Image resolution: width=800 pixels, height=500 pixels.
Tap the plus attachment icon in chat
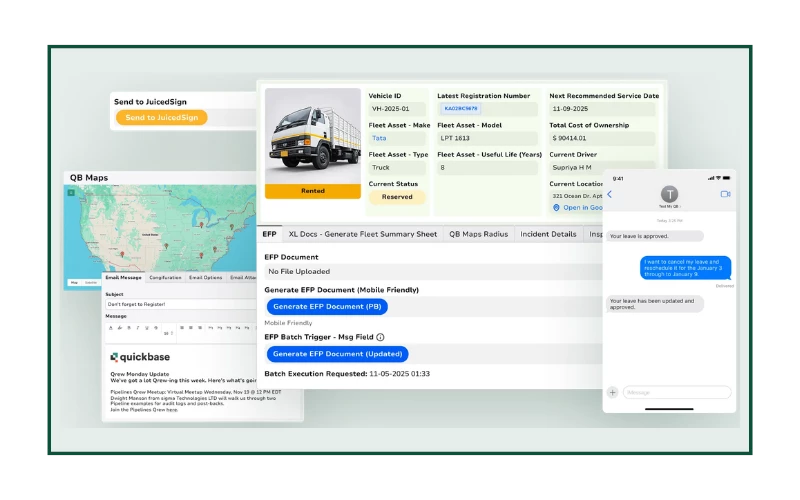(x=613, y=392)
